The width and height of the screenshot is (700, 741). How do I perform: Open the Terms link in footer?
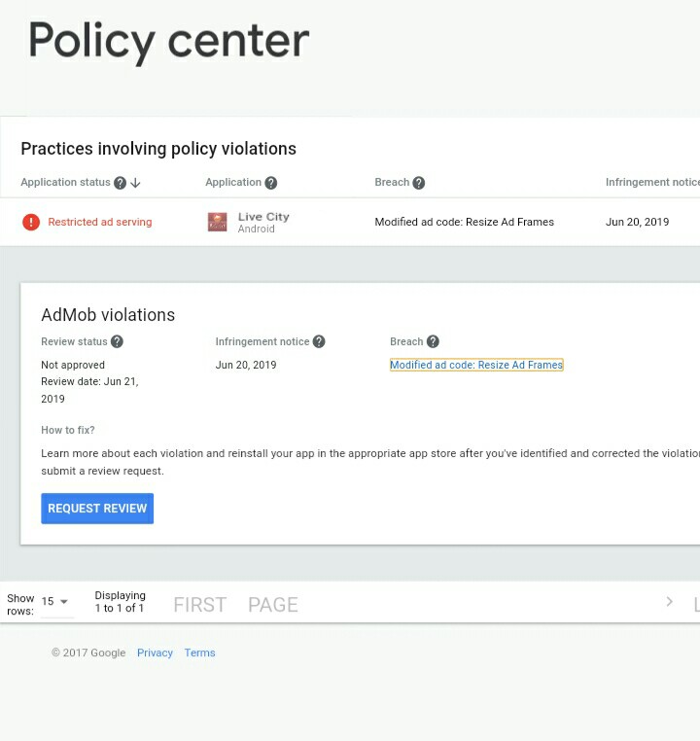point(199,653)
